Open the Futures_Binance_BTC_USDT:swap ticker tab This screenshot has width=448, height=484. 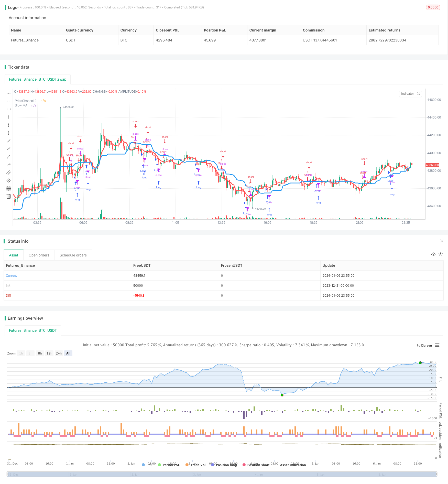pyautogui.click(x=38, y=79)
